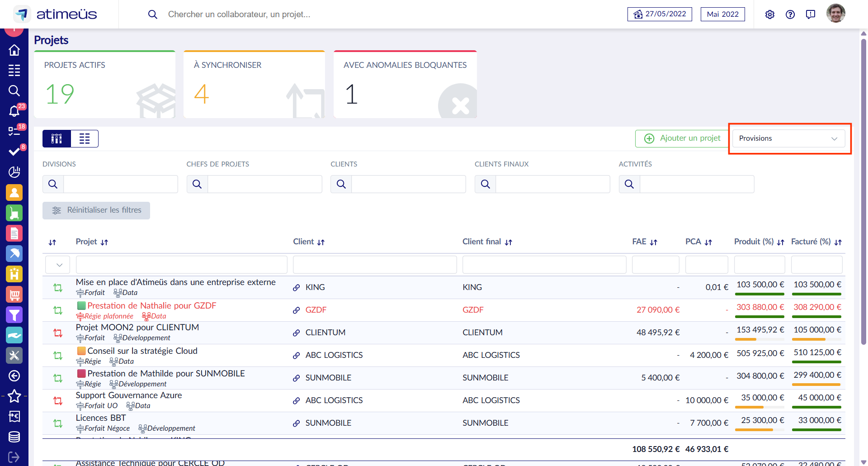Open the yellow building icon in the sidebar

point(14,274)
